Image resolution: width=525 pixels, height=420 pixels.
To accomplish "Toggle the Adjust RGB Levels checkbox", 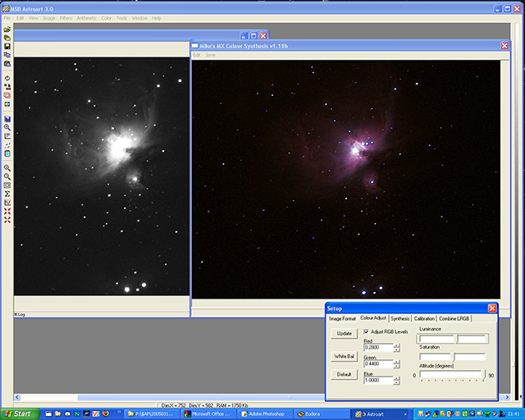I will pyautogui.click(x=366, y=331).
